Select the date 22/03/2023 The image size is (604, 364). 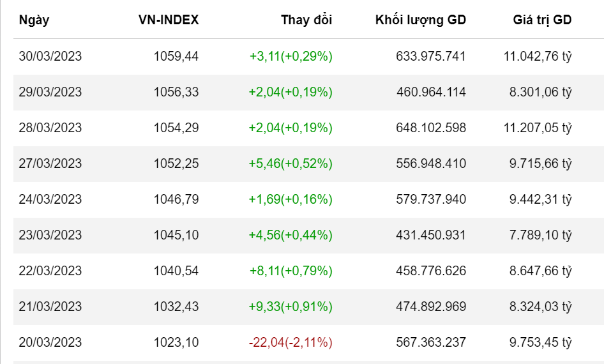click(50, 271)
